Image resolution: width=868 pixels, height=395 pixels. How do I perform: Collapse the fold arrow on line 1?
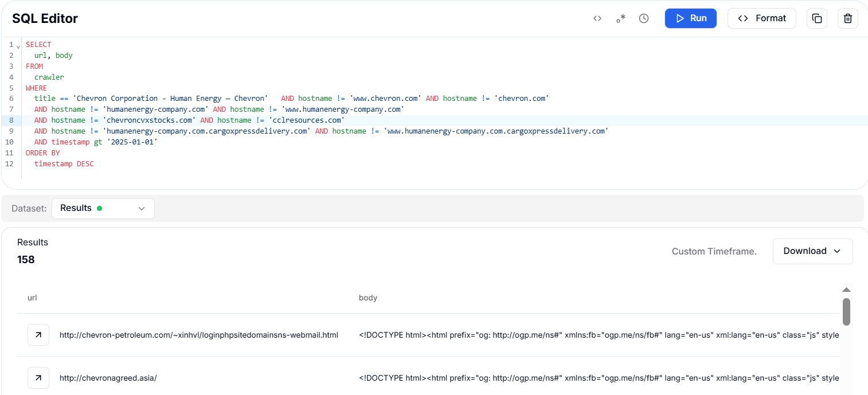18,46
